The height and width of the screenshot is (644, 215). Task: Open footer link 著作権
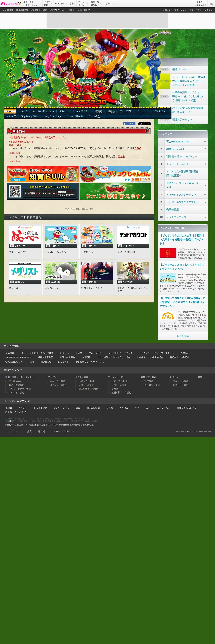coord(42,432)
